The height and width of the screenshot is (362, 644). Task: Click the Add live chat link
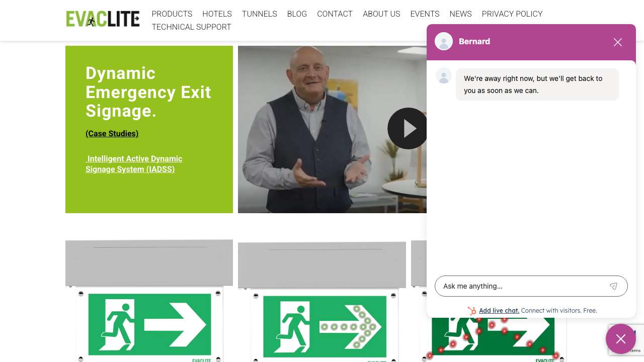499,311
